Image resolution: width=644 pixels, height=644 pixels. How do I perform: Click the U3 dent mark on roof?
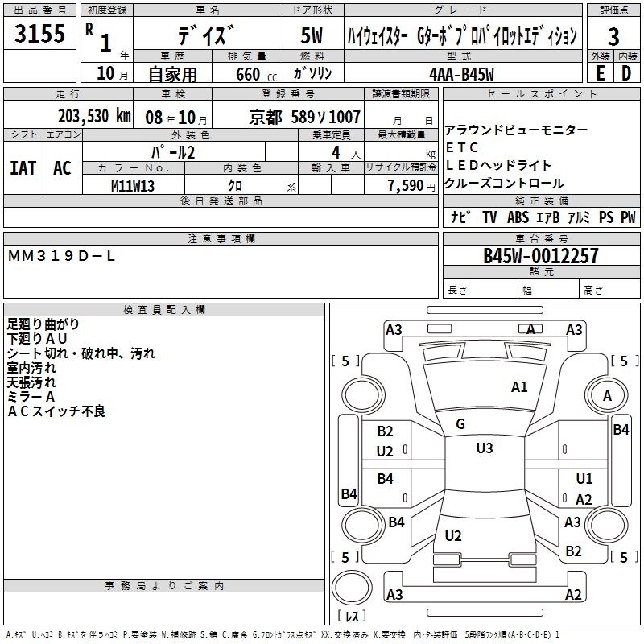485,448
